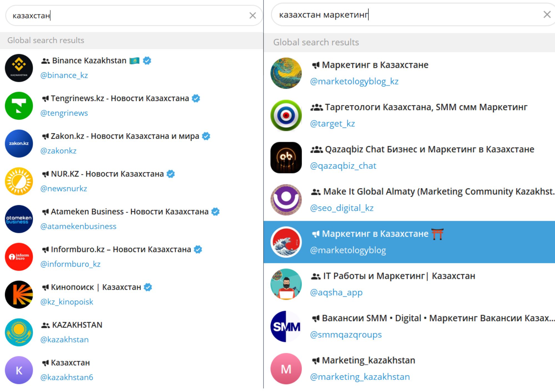Select 'Make It Global Almaty' result title
Screen dimensions: 555x392
(439, 192)
